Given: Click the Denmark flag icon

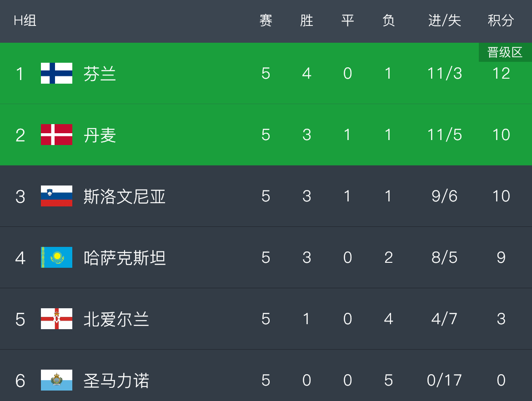Looking at the screenshot, I should point(56,135).
